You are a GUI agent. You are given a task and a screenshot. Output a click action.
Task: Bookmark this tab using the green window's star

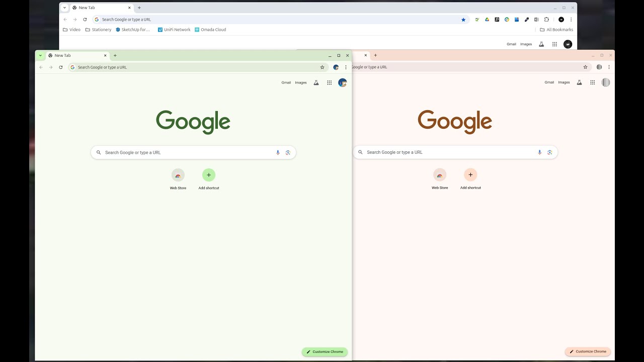322,67
